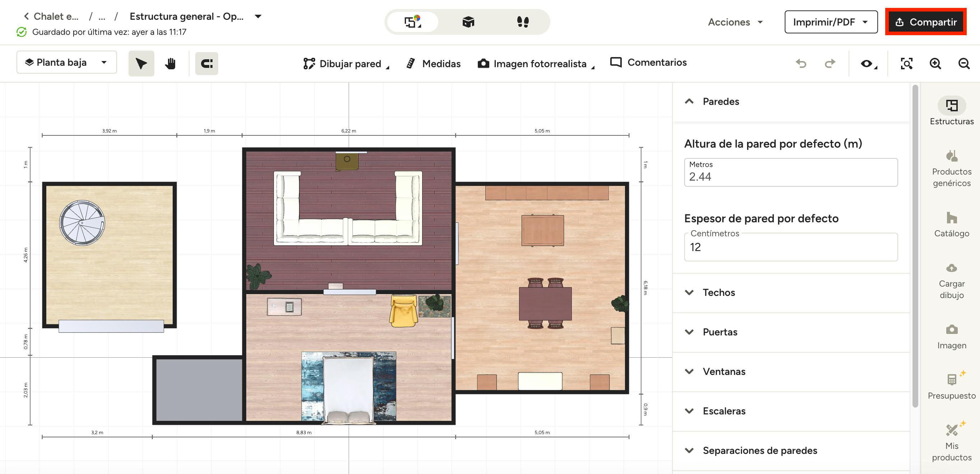Screen dimensions: 980x474
Task: Zoom out with magnifier minus icon
Action: click(963, 64)
